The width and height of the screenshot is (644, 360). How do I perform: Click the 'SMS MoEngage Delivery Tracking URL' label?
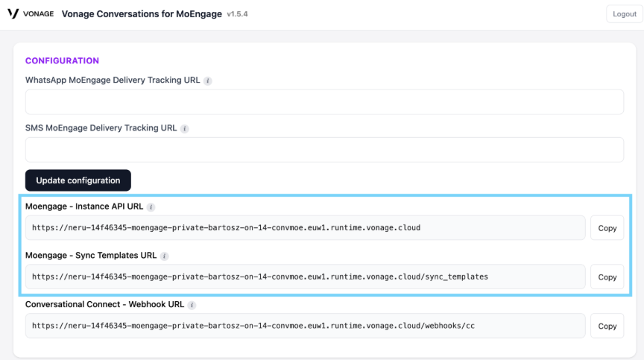point(101,128)
